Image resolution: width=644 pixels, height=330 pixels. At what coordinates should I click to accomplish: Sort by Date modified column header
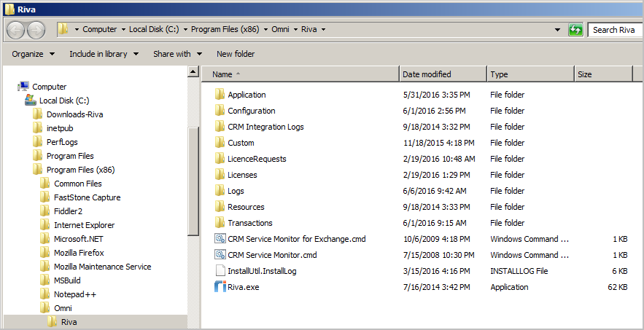point(443,74)
